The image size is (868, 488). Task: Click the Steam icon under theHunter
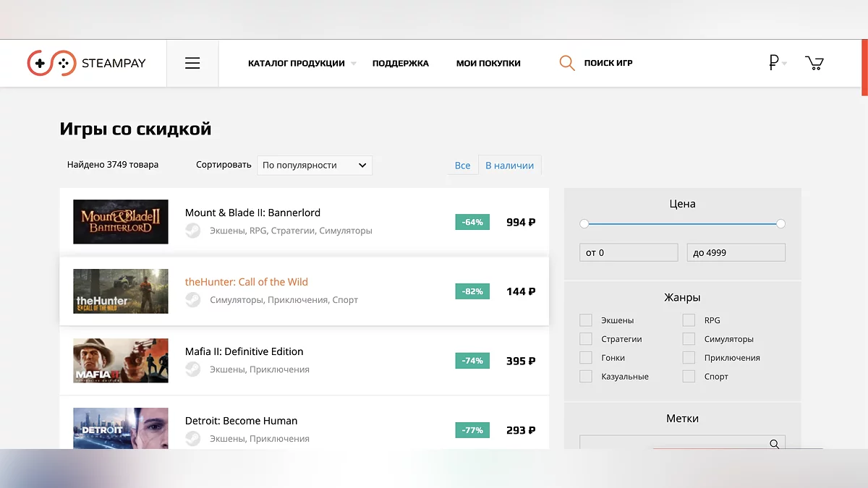(x=193, y=300)
